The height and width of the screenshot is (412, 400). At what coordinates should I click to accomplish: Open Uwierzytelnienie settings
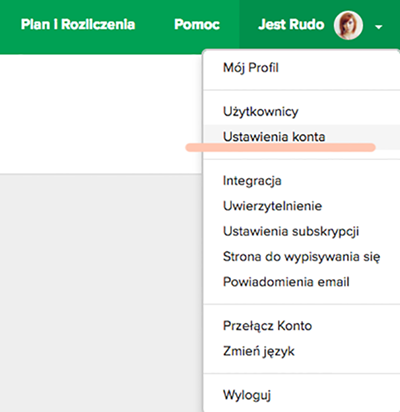point(272,206)
